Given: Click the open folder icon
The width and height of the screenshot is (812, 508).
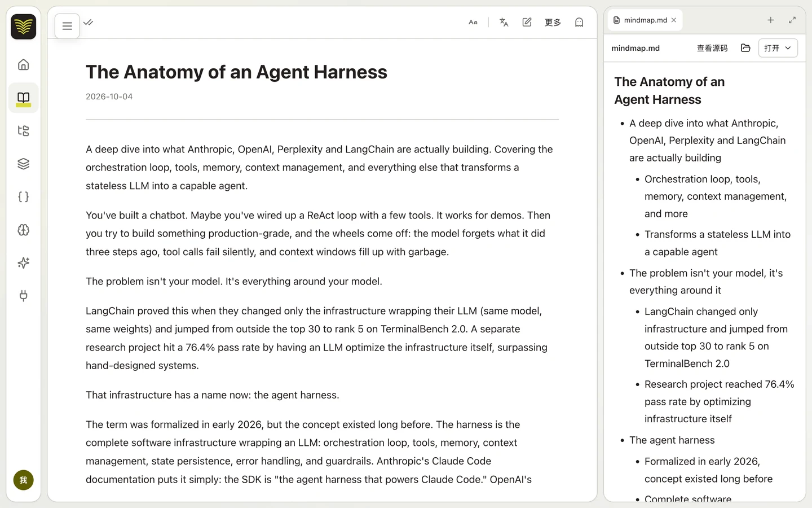Looking at the screenshot, I should 745,48.
